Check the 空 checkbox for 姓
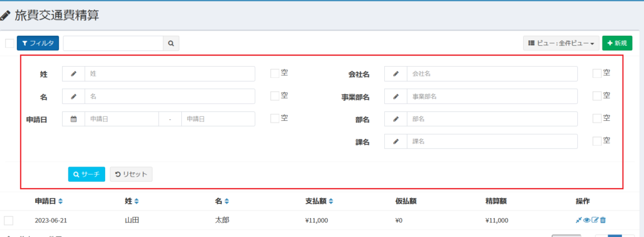Viewport: 644px width, 237px height. [275, 74]
